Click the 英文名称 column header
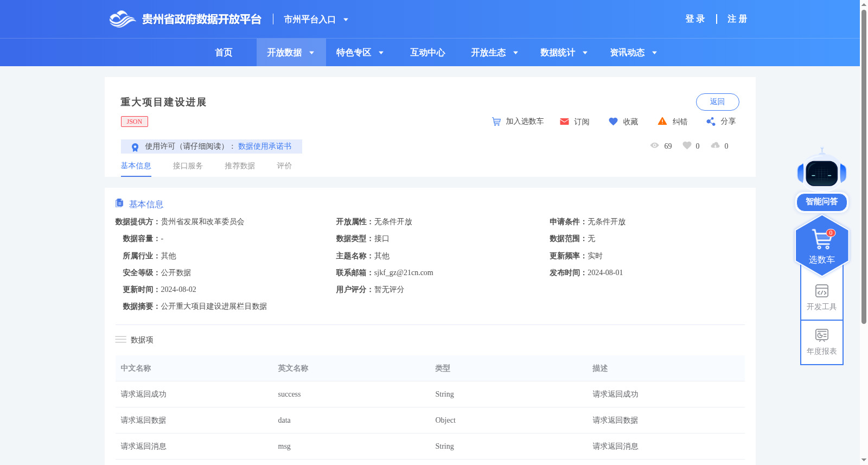Viewport: 868px width, 465px height. tap(293, 368)
